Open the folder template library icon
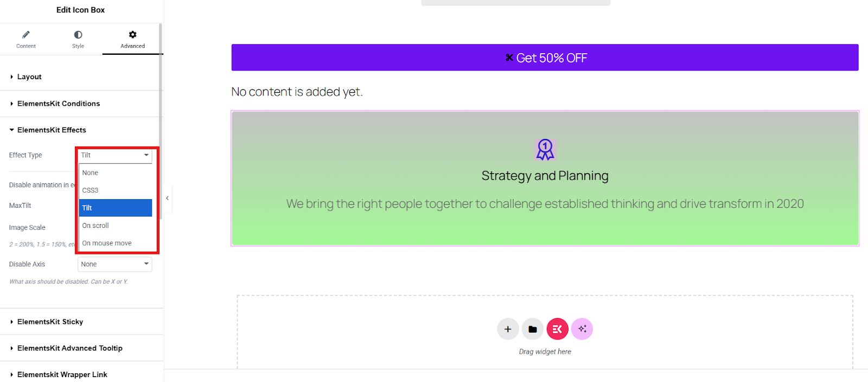 tap(533, 329)
